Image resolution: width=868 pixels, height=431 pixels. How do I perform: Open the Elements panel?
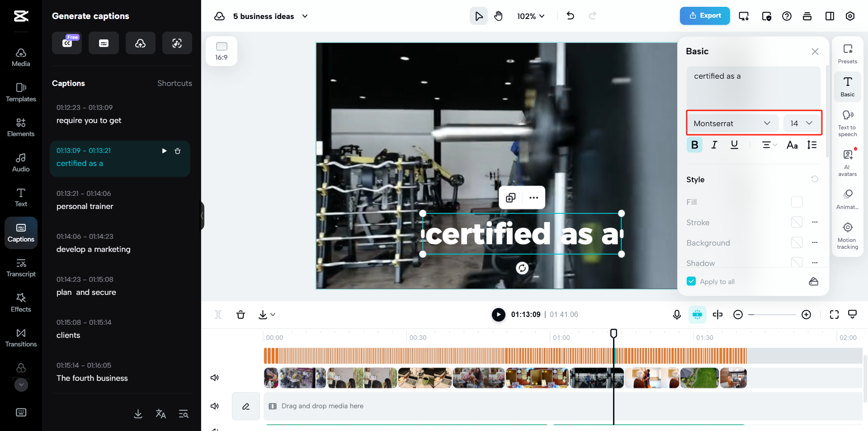[x=21, y=128]
